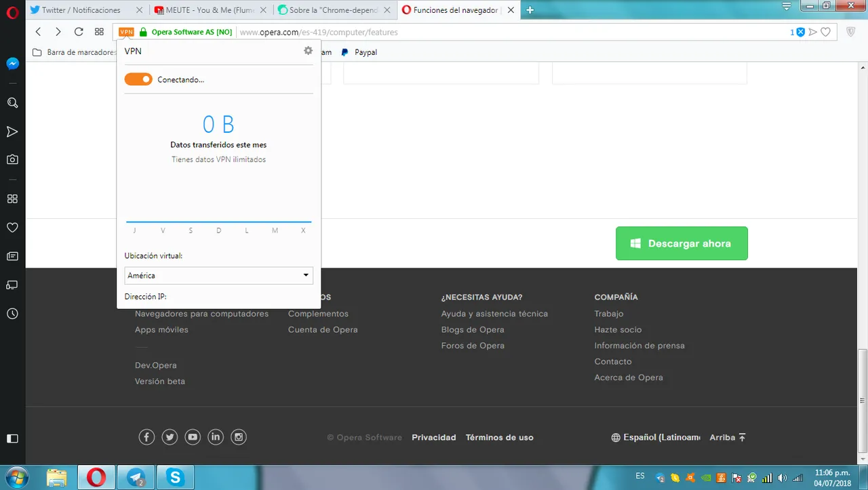Open the Español (Latinoamérica) language selector
Viewport: 868px width, 490px height.
656,437
